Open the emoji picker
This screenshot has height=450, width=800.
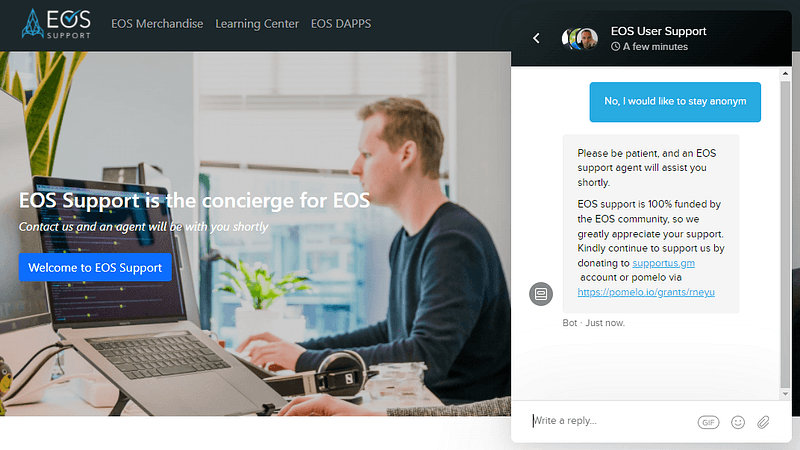(738, 422)
